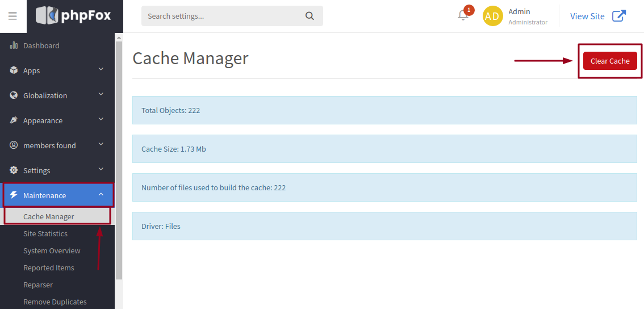The image size is (644, 309).
Task: Collapse the Maintenance menu chevron
Action: click(x=101, y=195)
